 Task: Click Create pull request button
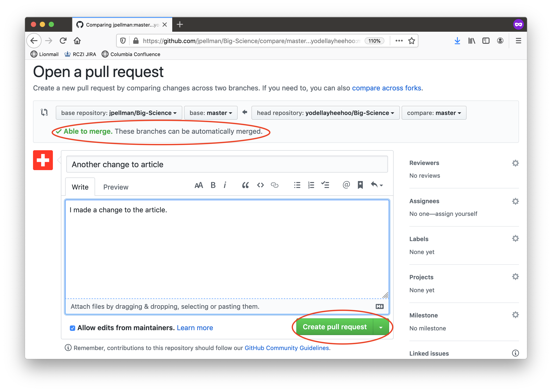[x=334, y=327]
